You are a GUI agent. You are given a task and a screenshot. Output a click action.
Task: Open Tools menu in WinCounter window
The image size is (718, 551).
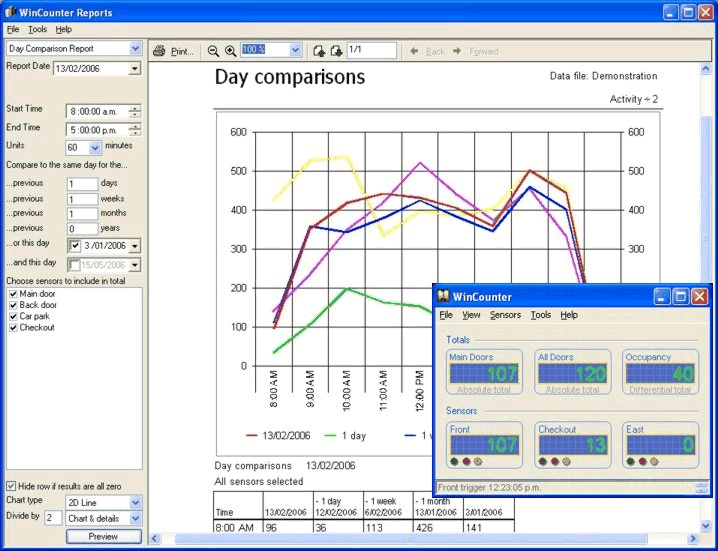tap(541, 315)
